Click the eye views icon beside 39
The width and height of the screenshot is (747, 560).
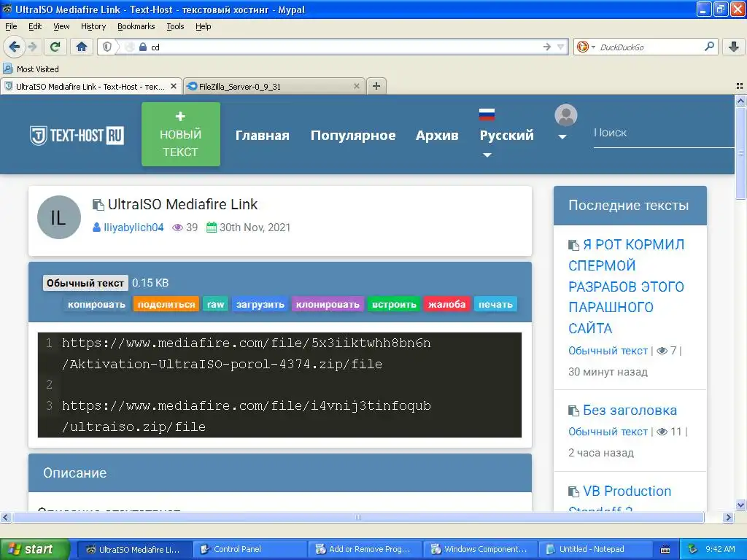coord(177,227)
